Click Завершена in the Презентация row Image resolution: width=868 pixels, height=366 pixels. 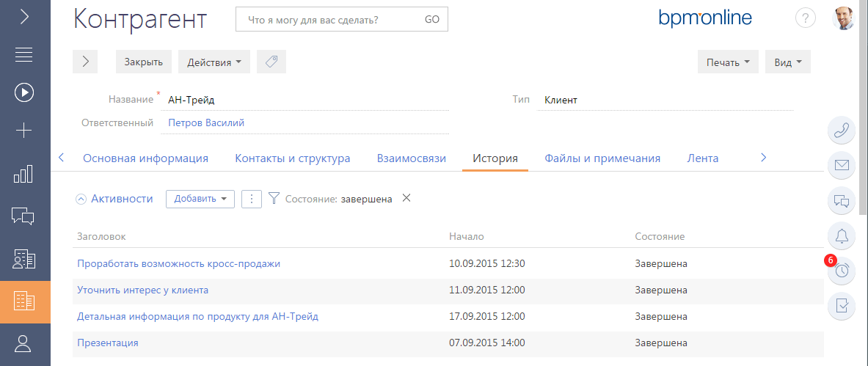coord(661,343)
